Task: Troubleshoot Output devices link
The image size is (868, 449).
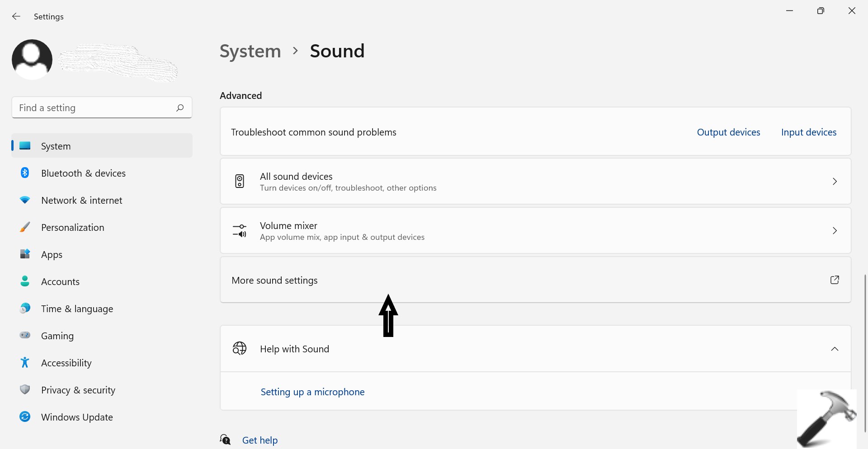Action: pyautogui.click(x=728, y=132)
